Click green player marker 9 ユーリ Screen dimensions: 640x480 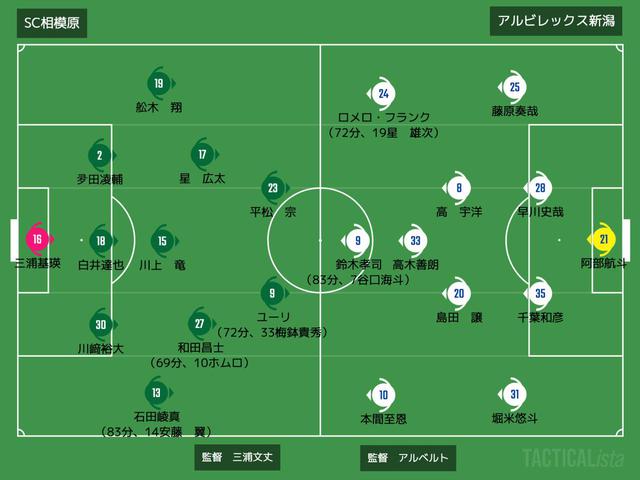coord(273,293)
